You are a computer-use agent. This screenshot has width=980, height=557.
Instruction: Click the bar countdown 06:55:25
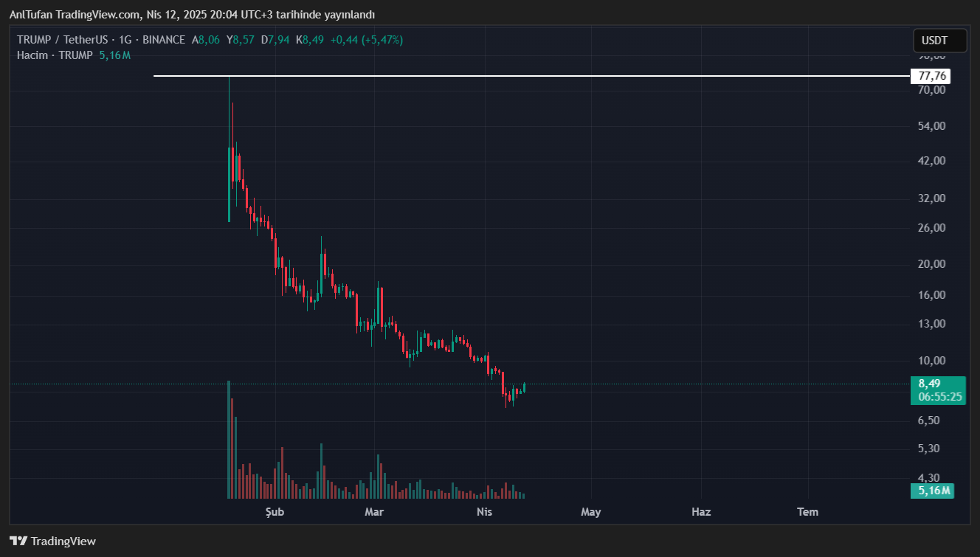coord(940,397)
